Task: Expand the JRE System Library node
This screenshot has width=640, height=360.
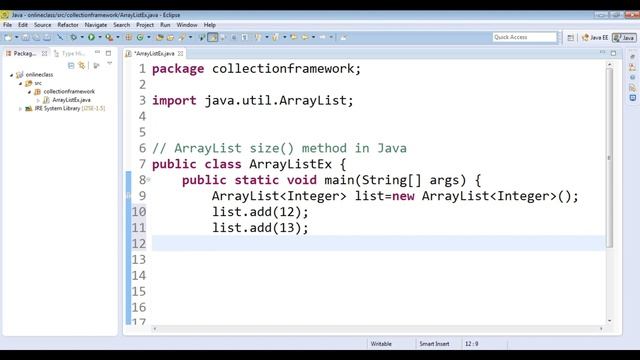Action: tap(20, 109)
